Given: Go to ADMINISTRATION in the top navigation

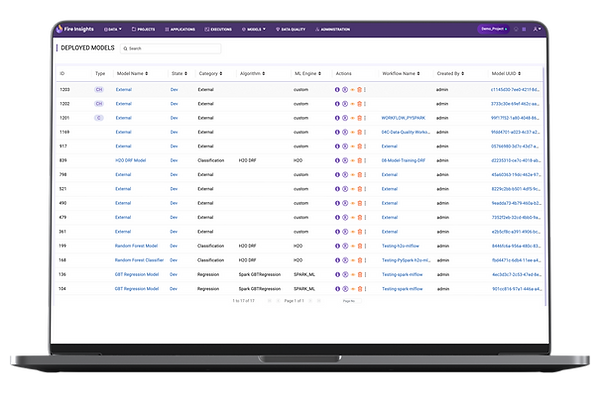Looking at the screenshot, I should pos(333,29).
